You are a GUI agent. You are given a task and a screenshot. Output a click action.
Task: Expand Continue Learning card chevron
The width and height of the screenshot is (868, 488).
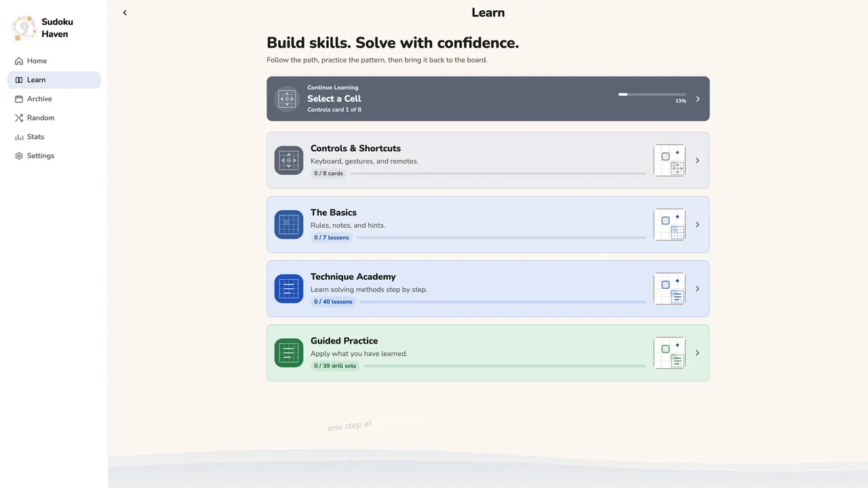698,99
